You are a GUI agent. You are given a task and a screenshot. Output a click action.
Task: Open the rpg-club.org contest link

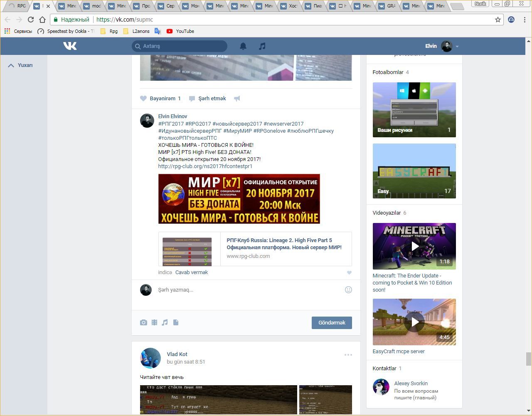pos(205,166)
